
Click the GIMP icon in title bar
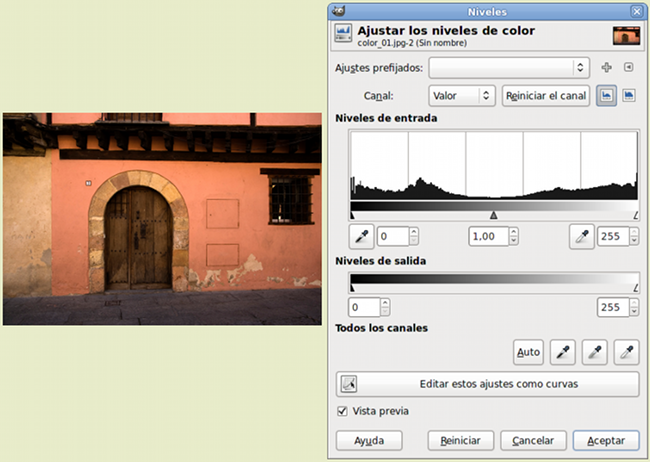(x=338, y=11)
